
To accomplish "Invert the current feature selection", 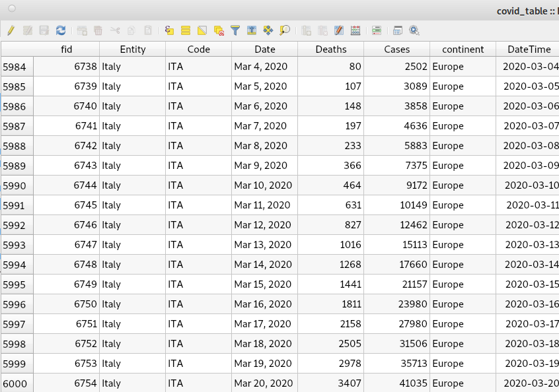I will pyautogui.click(x=202, y=30).
